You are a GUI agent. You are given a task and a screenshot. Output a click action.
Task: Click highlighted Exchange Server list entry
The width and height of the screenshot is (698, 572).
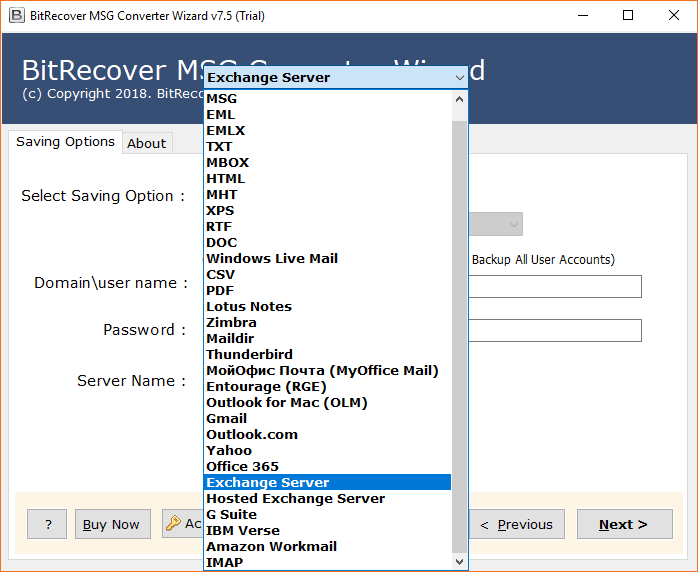coord(327,483)
